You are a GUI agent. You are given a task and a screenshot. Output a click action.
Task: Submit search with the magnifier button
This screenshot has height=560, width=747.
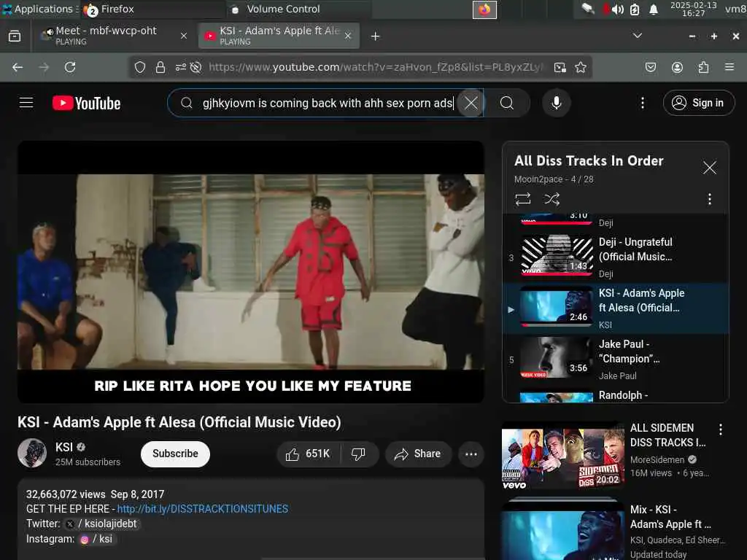(x=507, y=103)
